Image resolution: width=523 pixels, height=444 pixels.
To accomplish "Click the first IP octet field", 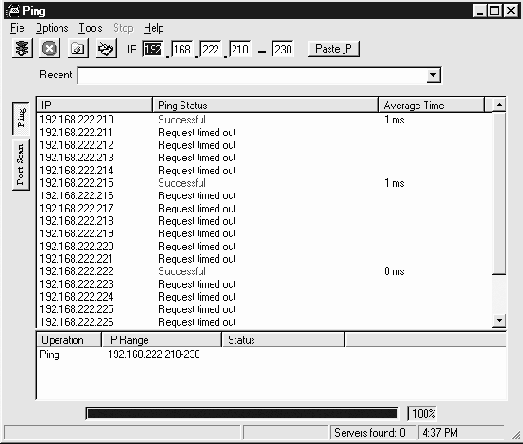I will pyautogui.click(x=153, y=49).
